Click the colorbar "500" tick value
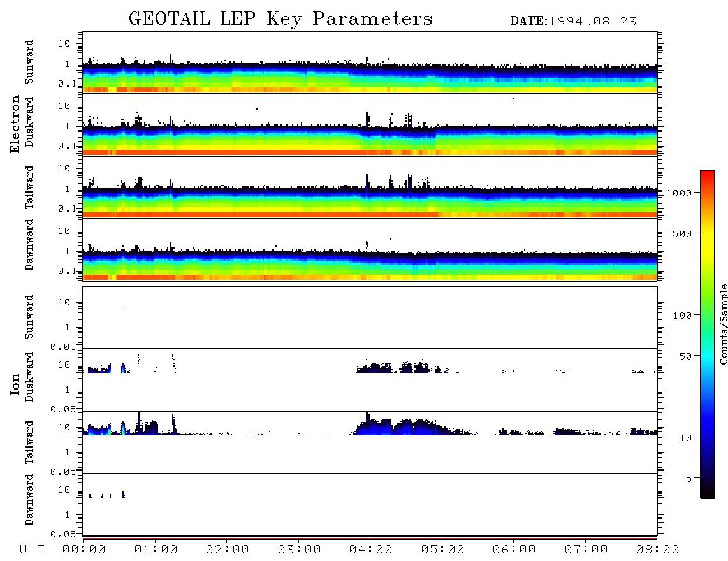This screenshot has width=728, height=561. [x=682, y=233]
